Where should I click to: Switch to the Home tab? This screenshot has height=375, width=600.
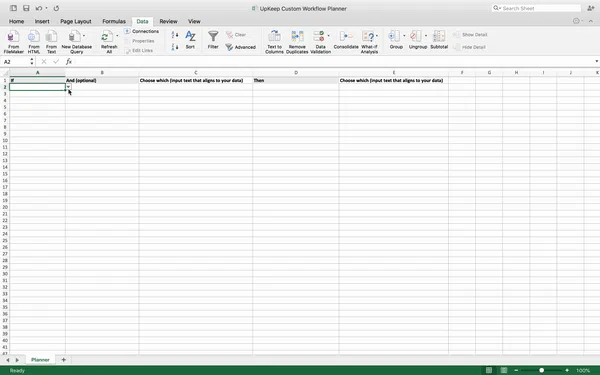point(16,21)
